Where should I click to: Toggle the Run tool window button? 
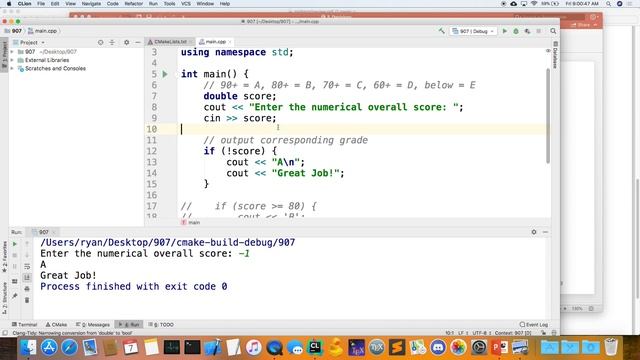(x=129, y=324)
